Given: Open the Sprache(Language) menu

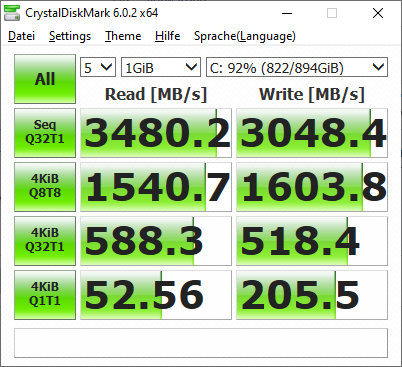Looking at the screenshot, I should (245, 36).
